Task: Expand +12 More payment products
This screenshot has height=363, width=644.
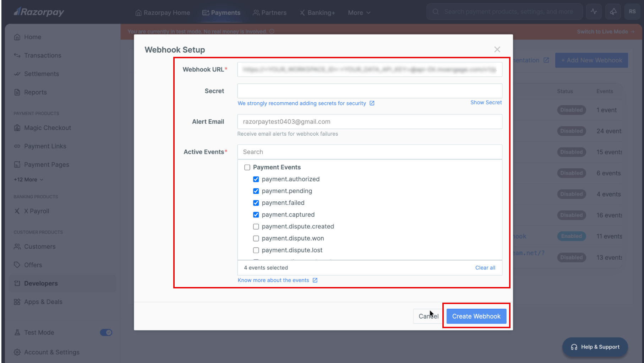Action: click(x=28, y=180)
